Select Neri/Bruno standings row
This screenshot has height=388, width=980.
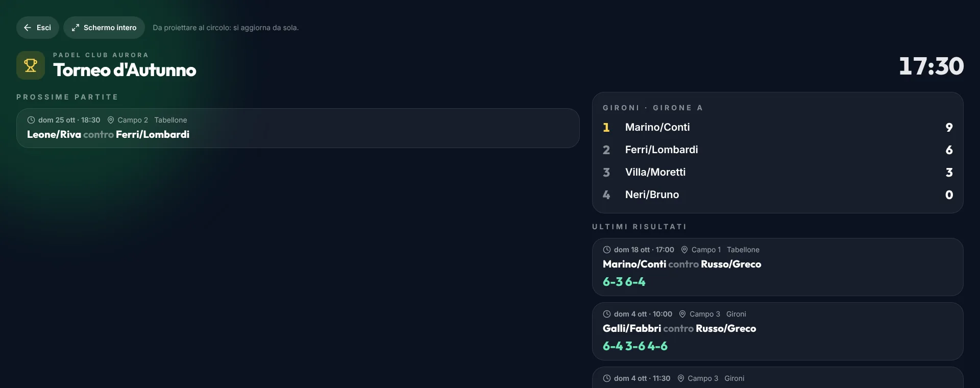[x=777, y=195]
